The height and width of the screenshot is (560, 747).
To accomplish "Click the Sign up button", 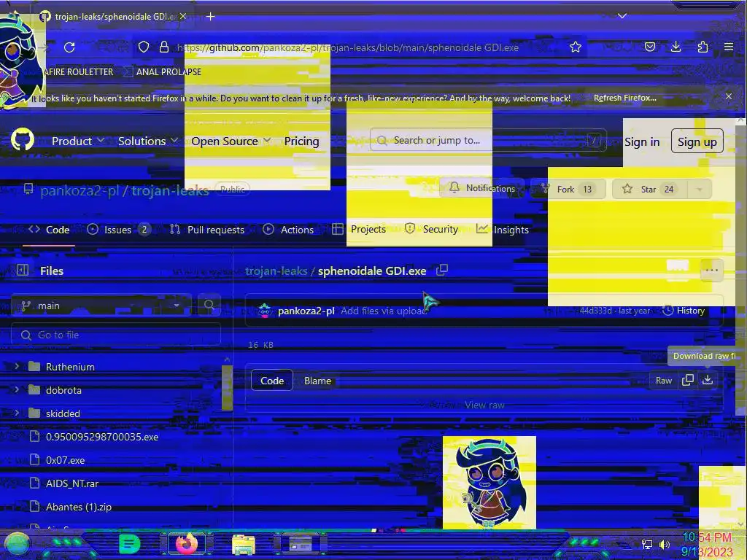I will pyautogui.click(x=697, y=141).
